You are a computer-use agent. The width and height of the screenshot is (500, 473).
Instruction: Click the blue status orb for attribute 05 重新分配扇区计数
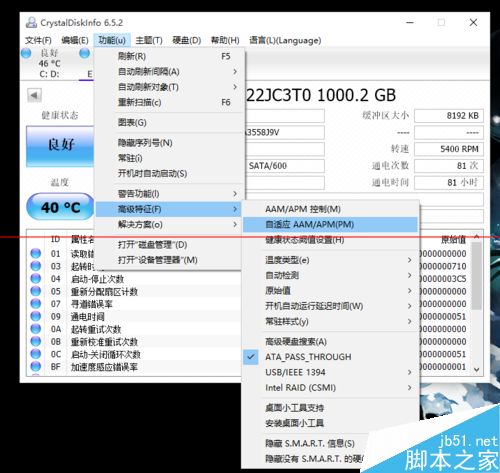pyautogui.click(x=36, y=291)
